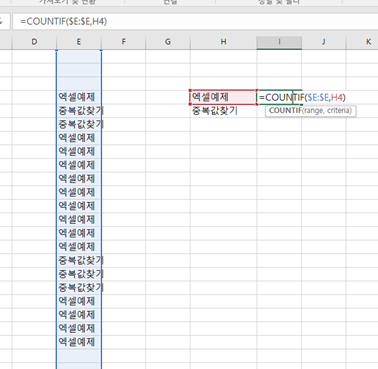The image size is (378, 369).
Task: Click in the formula bar showing =COUNTIF($E:$E,H4)
Action: [195, 22]
